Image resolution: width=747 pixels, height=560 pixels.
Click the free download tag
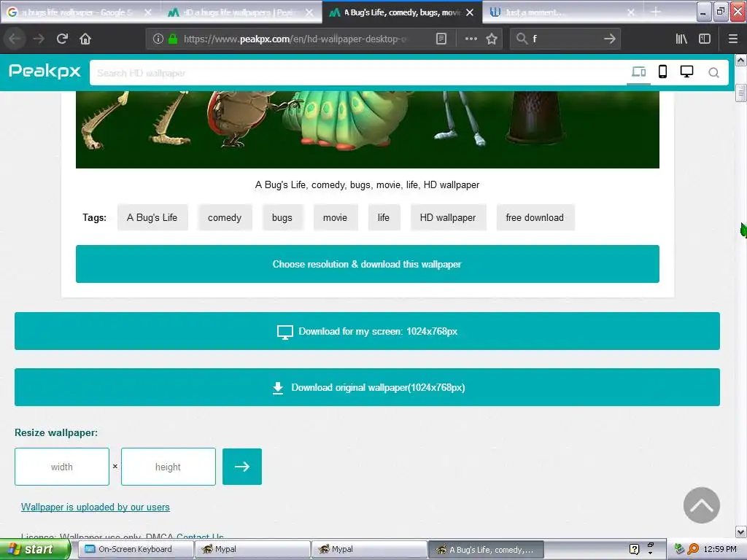[x=535, y=217]
